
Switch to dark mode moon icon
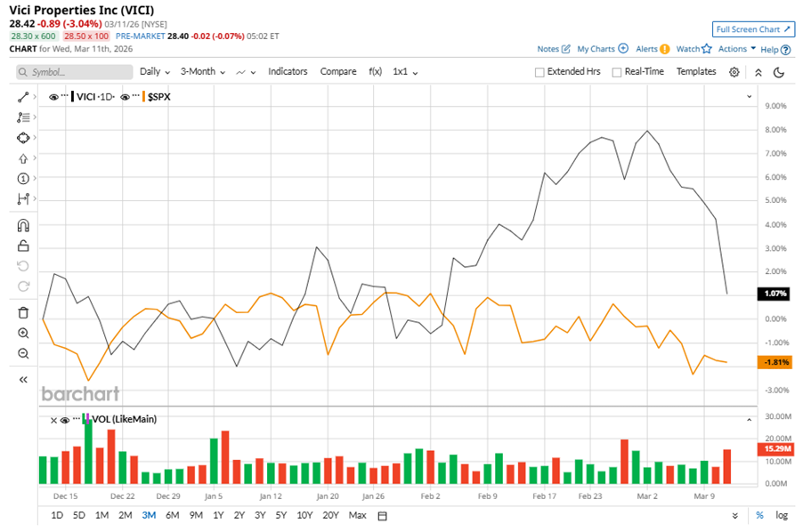[779, 72]
